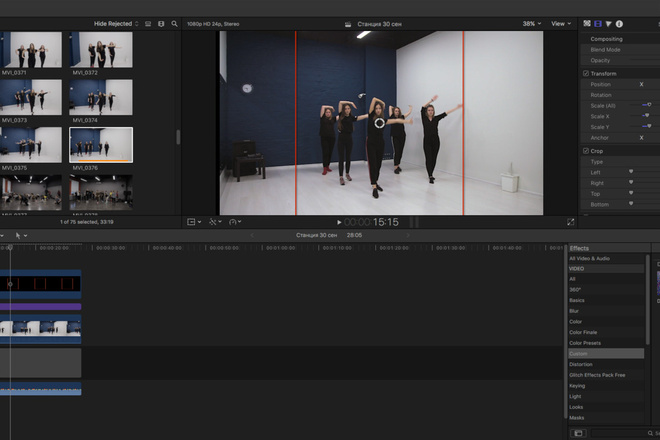The image size is (660, 440).
Task: Select the purple title clip in timeline
Action: [40, 307]
